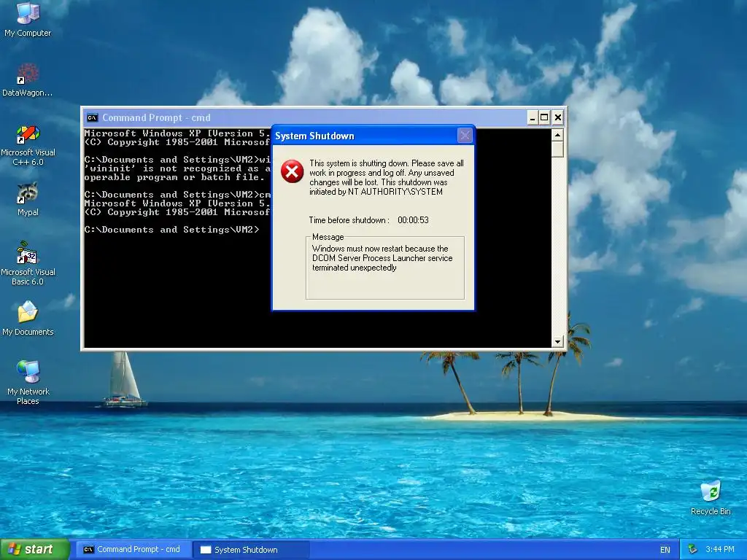Click the 3:44 PM taskbar clock
Screen dimensions: 747x560
(x=720, y=550)
